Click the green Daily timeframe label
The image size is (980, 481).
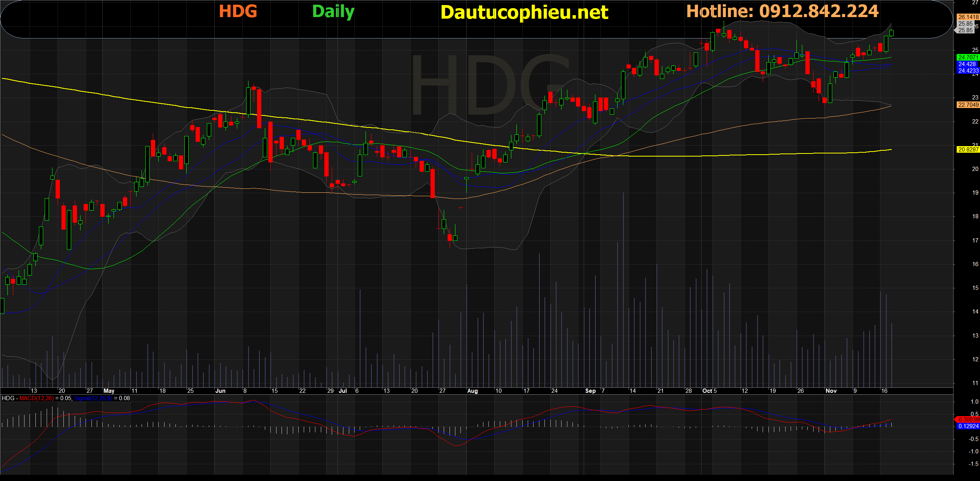(x=333, y=12)
